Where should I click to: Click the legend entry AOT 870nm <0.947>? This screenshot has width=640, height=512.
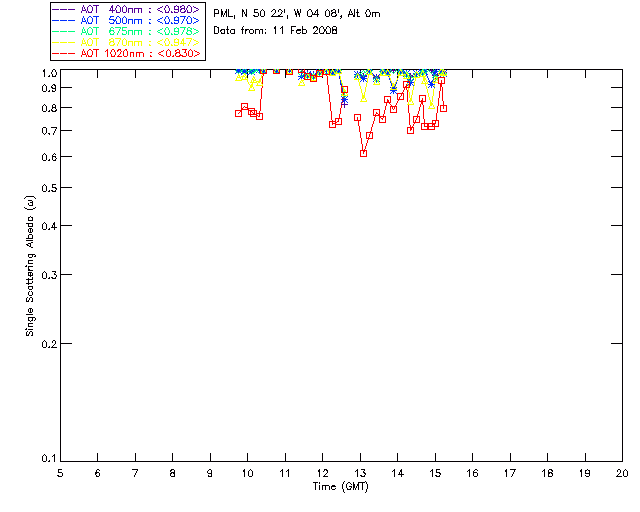click(x=126, y=42)
